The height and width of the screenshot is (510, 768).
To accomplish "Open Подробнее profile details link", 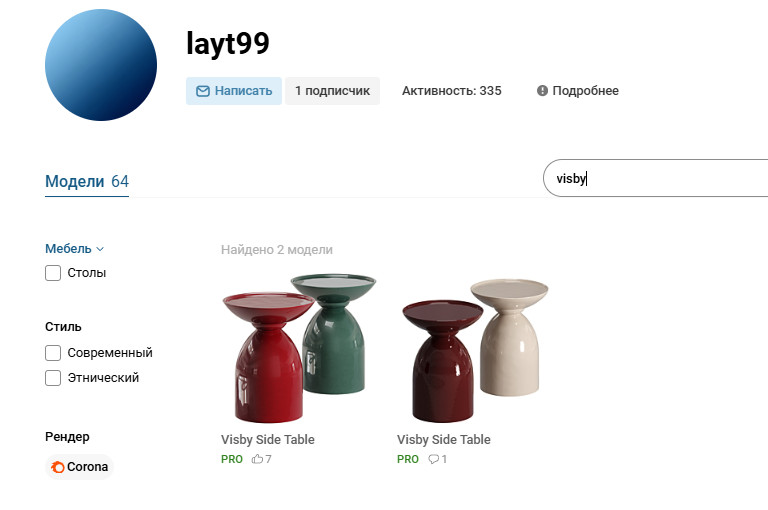I will (x=578, y=91).
